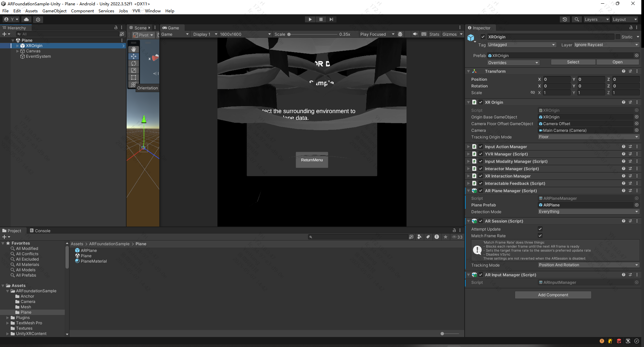The height and width of the screenshot is (347, 644).
Task: Open the cloud services icon
Action: pyautogui.click(x=26, y=19)
